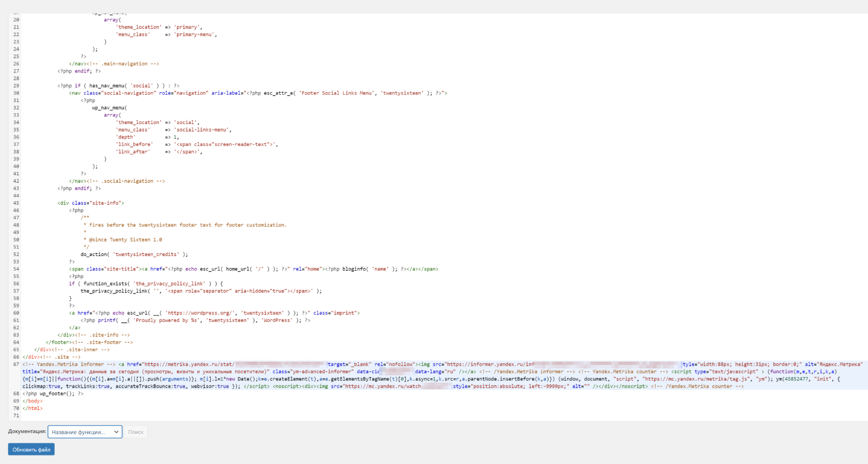Click the span class="site-title" line
The image size is (868, 464).
[x=254, y=269]
